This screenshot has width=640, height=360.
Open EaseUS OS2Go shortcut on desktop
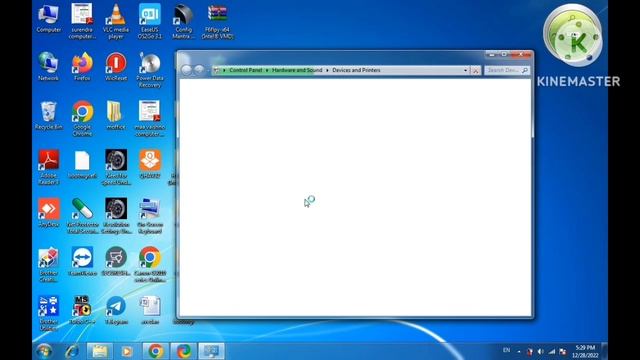point(149,21)
